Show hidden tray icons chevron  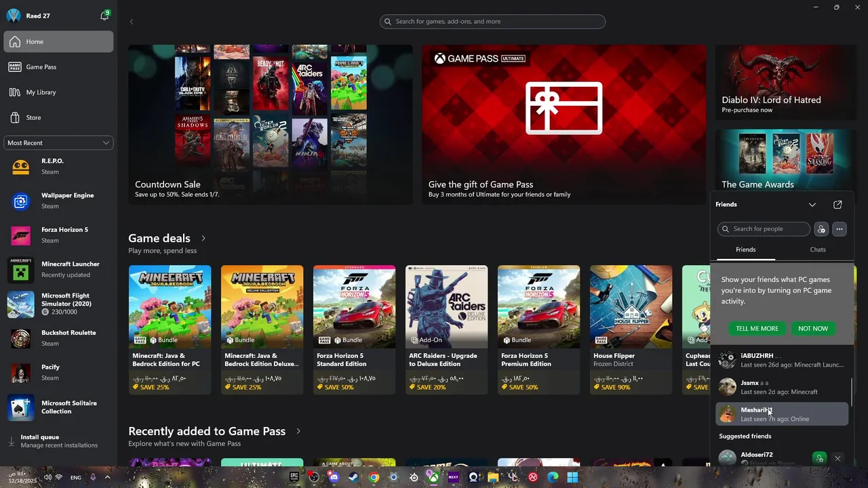click(107, 477)
